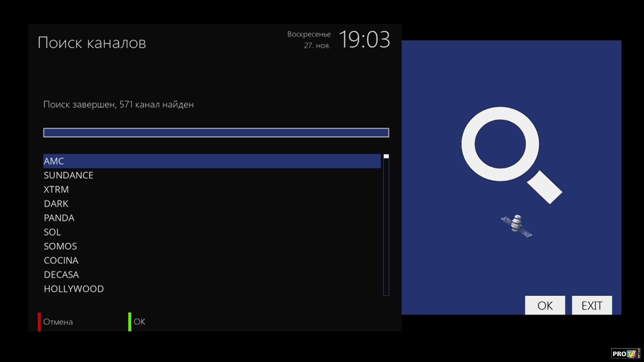Click the red Отмена color key marker

point(39,322)
